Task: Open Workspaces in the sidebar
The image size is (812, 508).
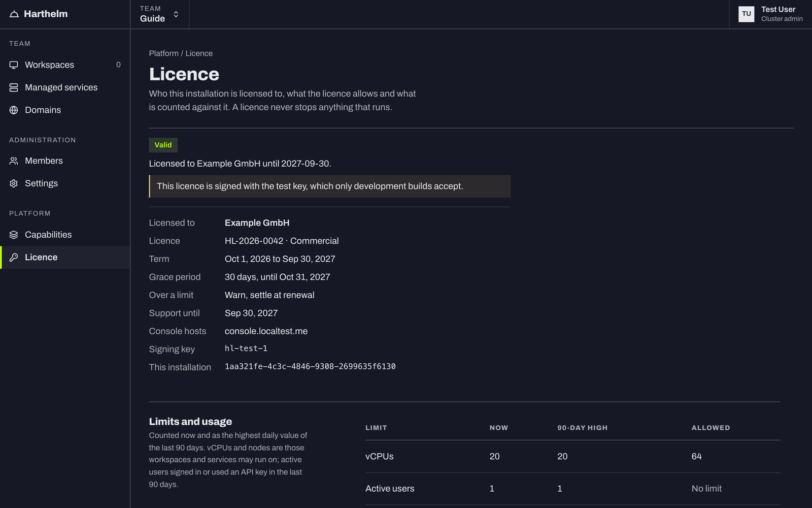Action: click(x=65, y=65)
